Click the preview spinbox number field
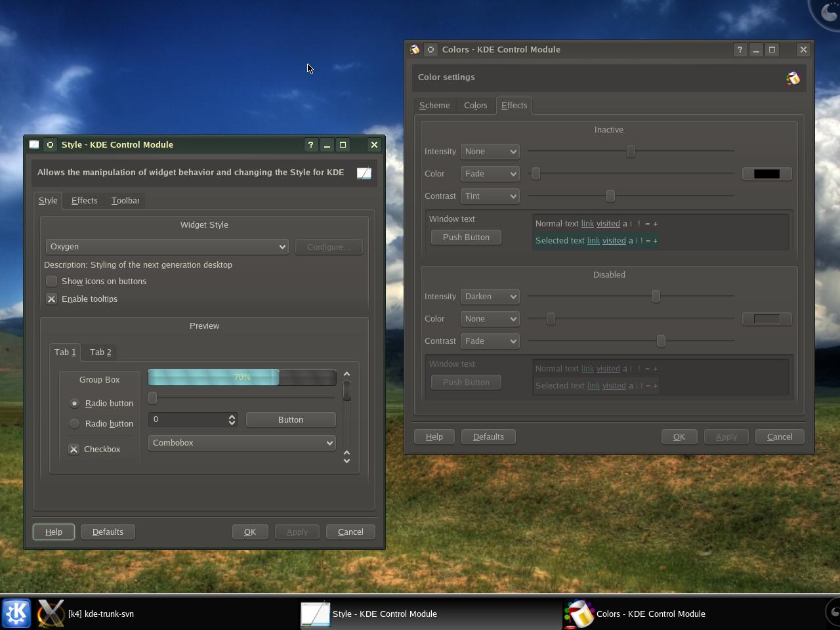 pos(188,419)
